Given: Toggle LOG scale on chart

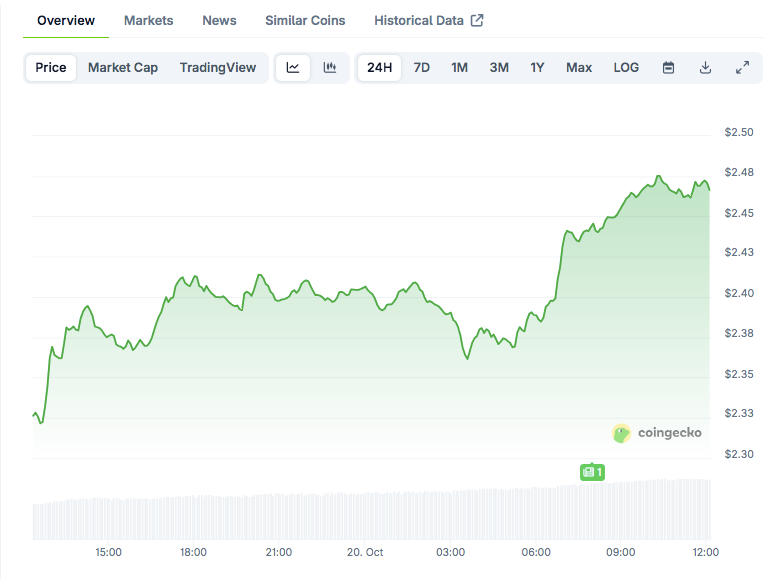Looking at the screenshot, I should [x=626, y=68].
